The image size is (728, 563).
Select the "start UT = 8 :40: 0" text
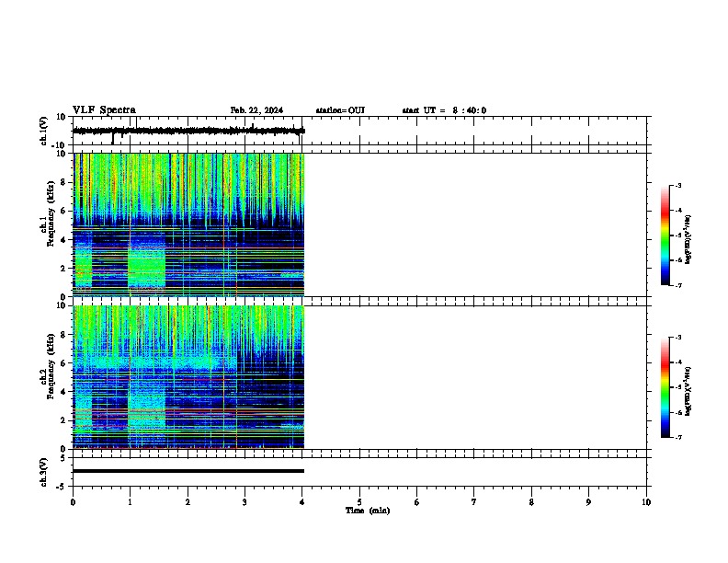click(444, 110)
